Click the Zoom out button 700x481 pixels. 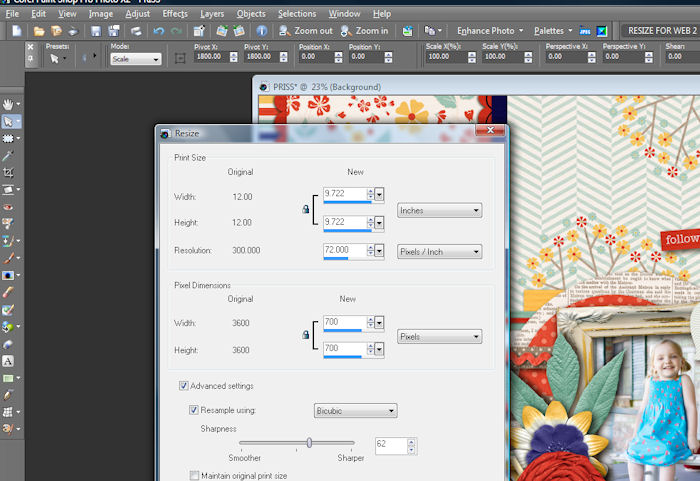(306, 31)
